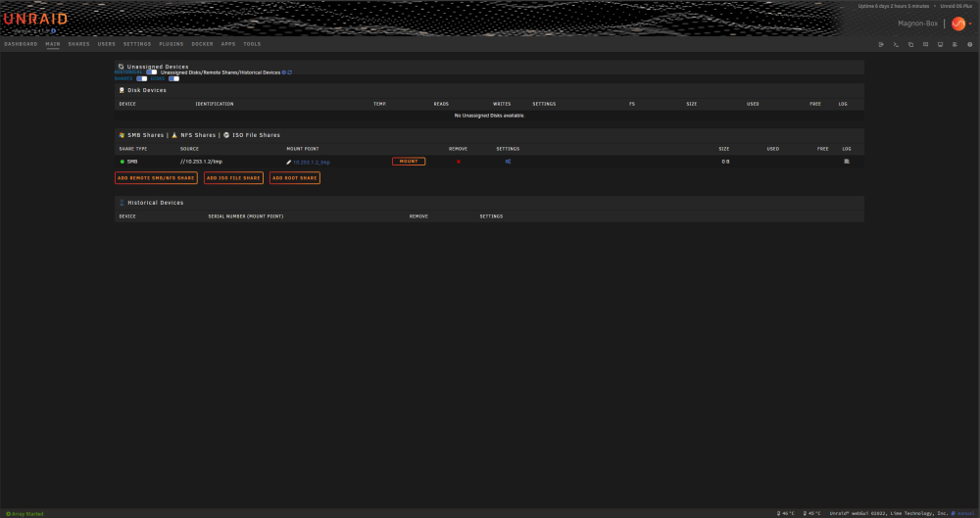Open the help question mark icon
This screenshot has height=518, width=980.
coord(970,44)
